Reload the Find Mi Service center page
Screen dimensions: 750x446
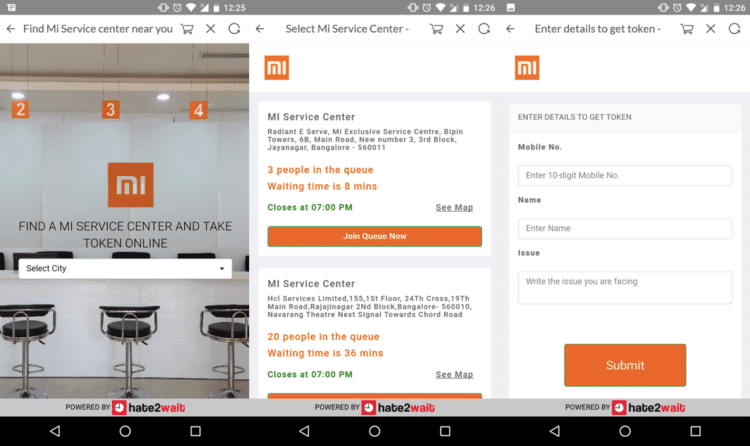234,29
